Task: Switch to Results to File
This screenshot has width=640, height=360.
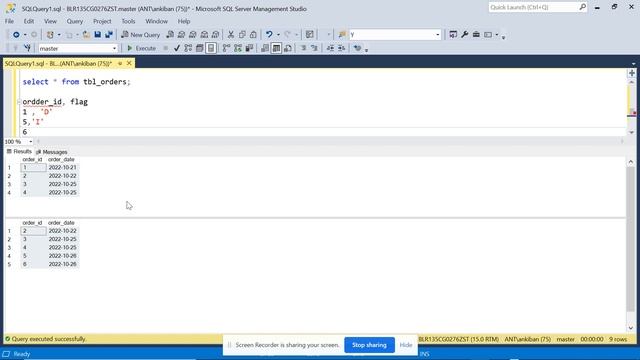Action: point(288,48)
